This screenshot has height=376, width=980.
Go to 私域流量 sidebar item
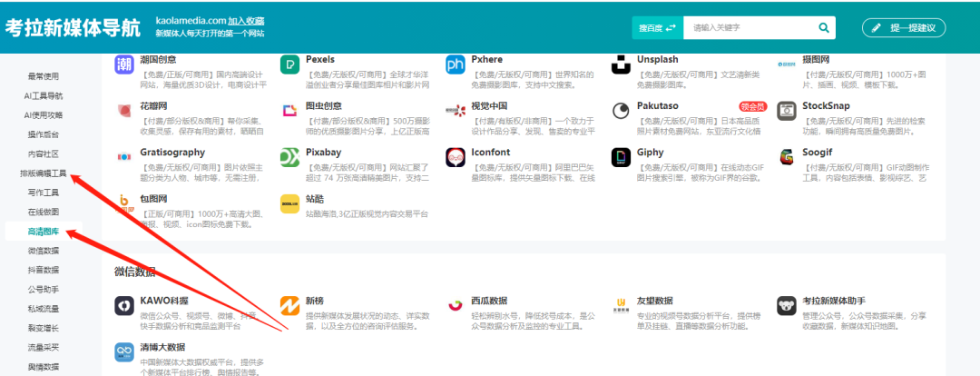pos(44,309)
